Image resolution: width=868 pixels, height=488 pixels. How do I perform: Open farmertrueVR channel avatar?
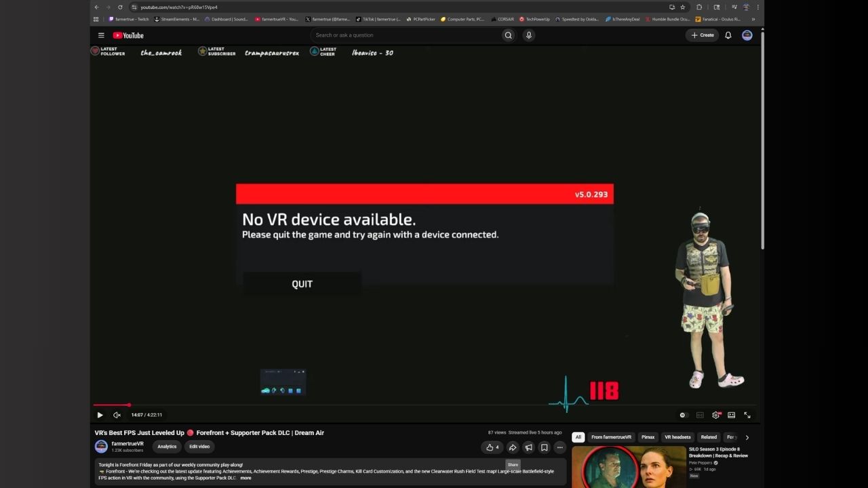(101, 446)
